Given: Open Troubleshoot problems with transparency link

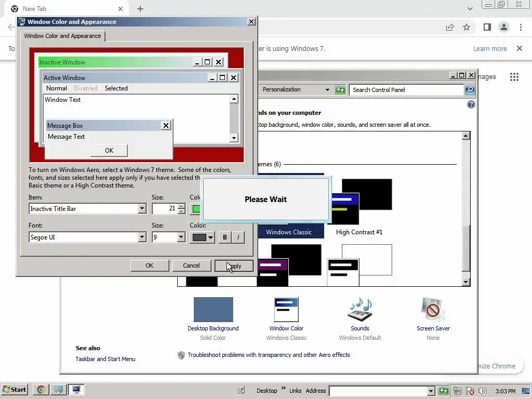Looking at the screenshot, I should tap(269, 355).
